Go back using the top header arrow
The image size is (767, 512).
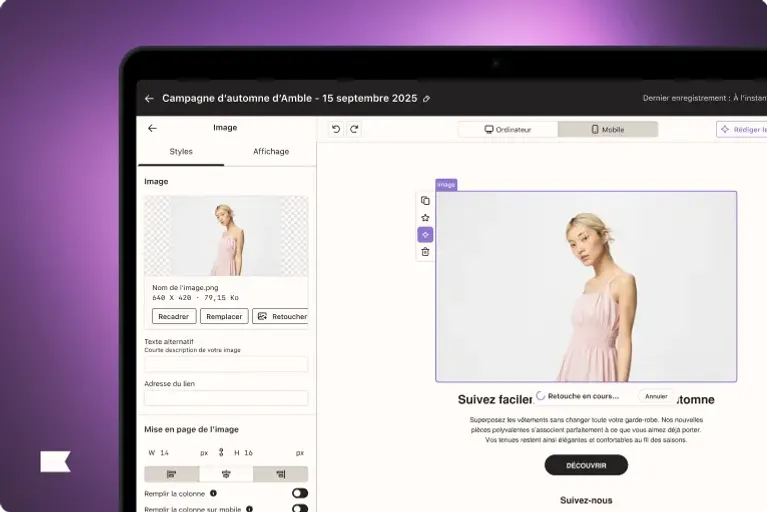(149, 99)
